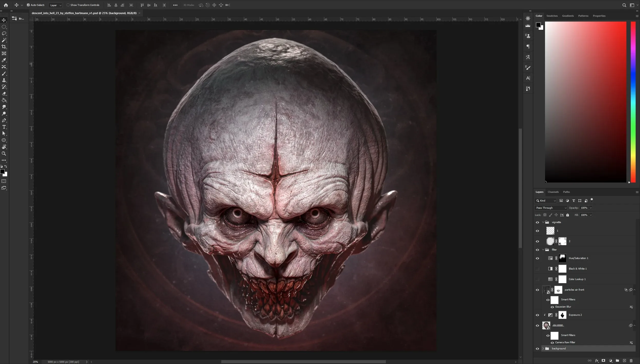Create a new layer with the icon
The height and width of the screenshot is (364, 640).
tap(624, 361)
